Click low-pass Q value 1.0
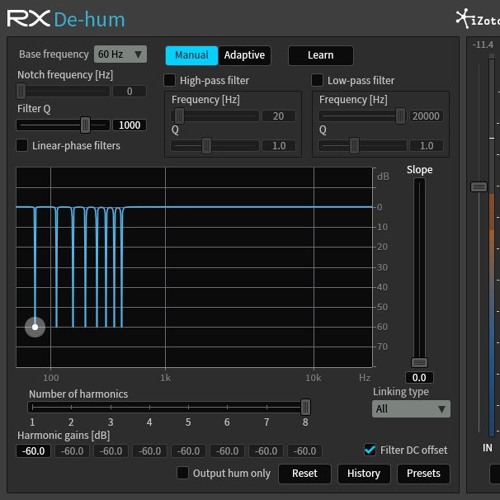The image size is (500, 500). tap(426, 146)
